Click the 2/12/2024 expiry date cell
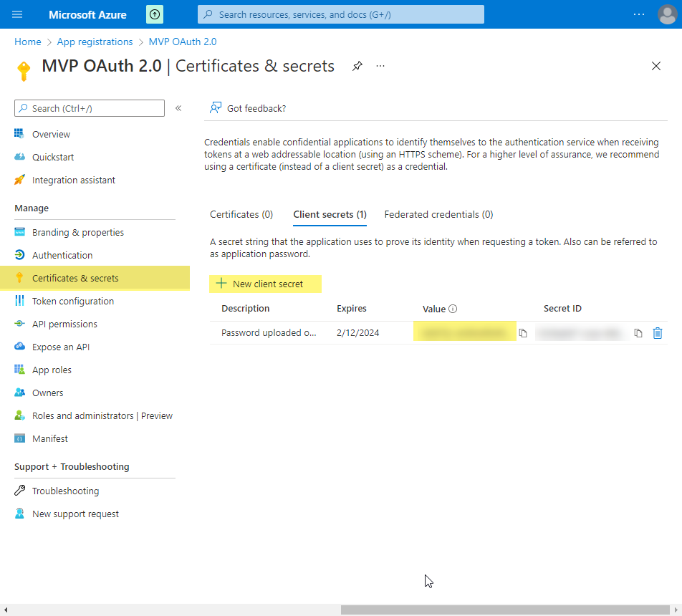The height and width of the screenshot is (616, 682). click(x=358, y=333)
